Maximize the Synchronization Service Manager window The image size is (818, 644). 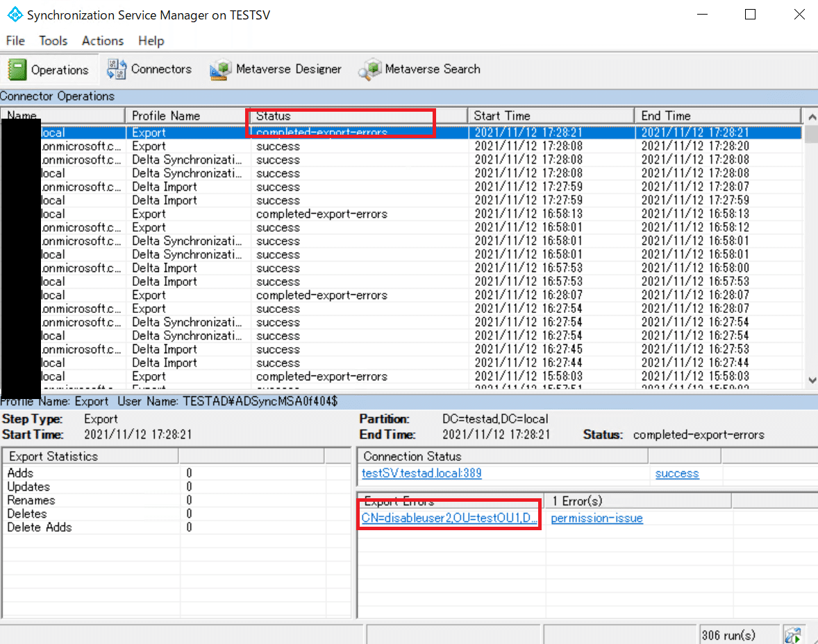tap(750, 15)
